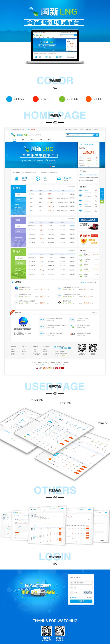Click the green back-to-top floating icon
The height and width of the screenshot is (644, 110).
point(102,202)
